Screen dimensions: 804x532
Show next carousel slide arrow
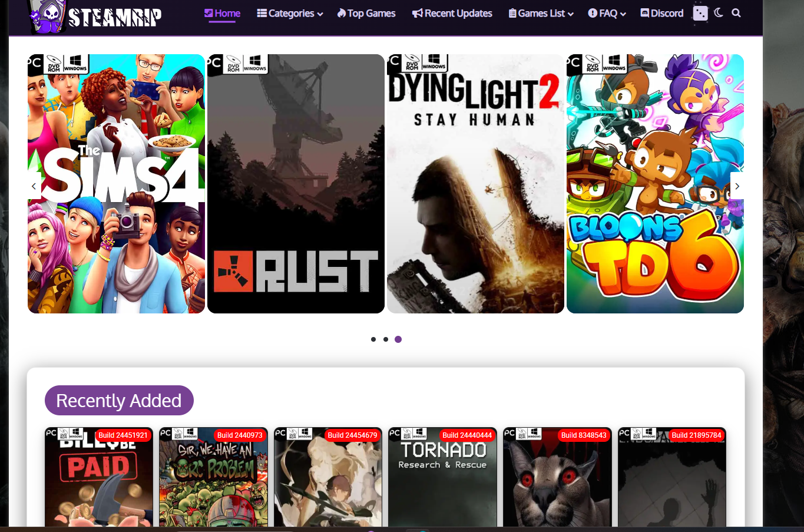737,186
